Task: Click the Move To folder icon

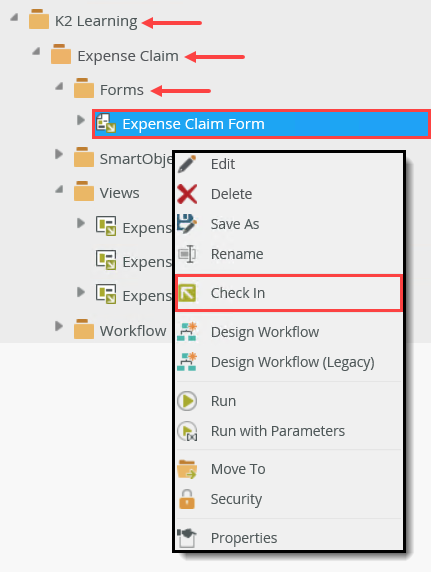Action: point(187,469)
